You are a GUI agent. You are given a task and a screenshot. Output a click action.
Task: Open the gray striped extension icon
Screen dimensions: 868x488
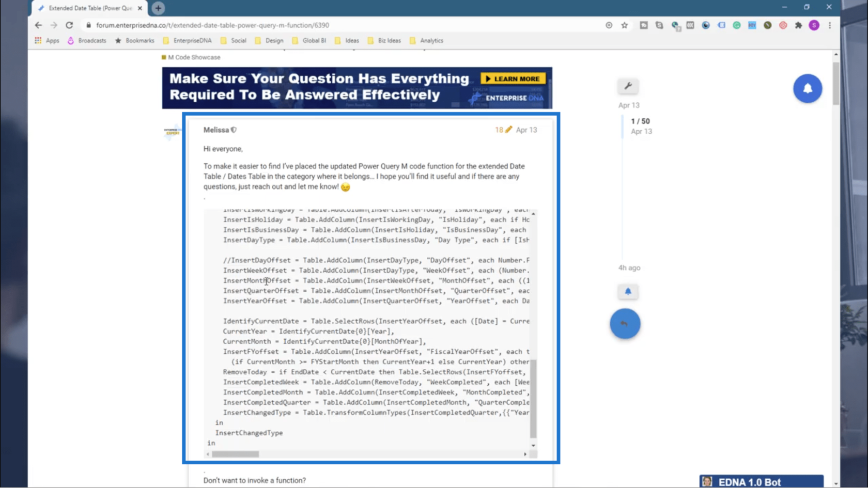pos(690,25)
